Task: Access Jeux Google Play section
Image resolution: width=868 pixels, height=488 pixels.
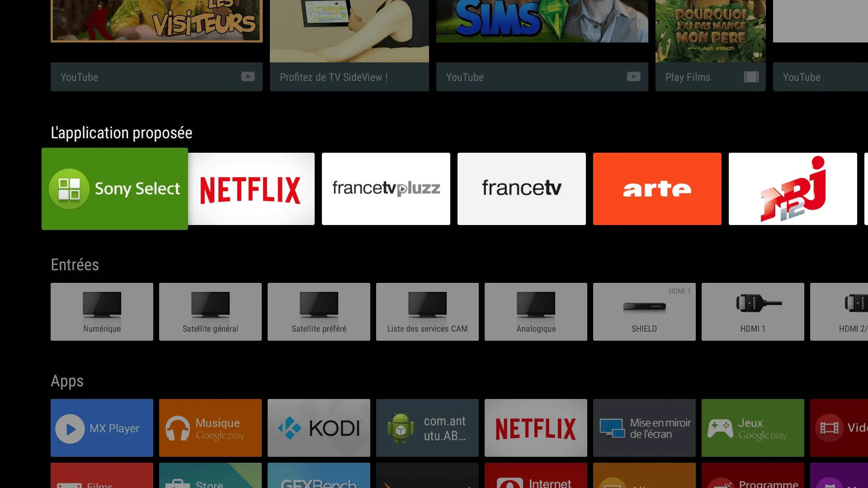Action: 752,428
